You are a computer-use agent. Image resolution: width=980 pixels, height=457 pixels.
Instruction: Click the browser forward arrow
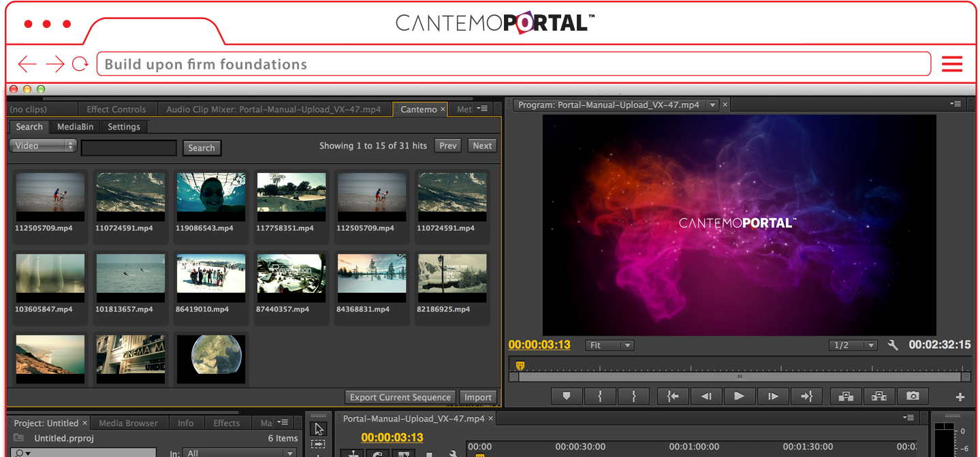click(x=54, y=64)
